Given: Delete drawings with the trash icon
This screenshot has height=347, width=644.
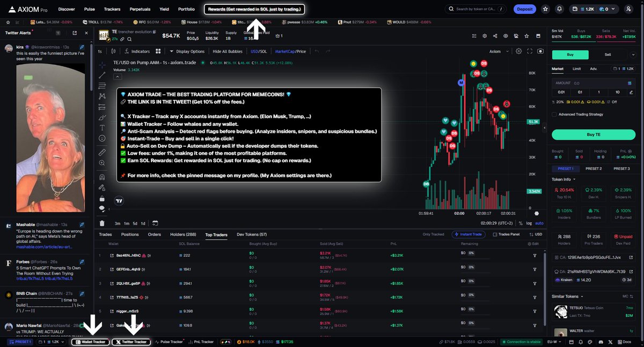Looking at the screenshot, I should click(102, 223).
